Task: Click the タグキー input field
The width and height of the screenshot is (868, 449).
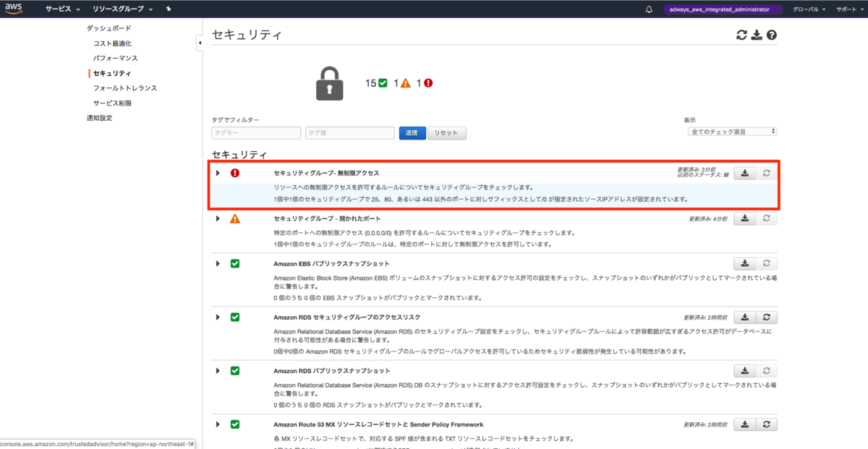Action: [255, 133]
